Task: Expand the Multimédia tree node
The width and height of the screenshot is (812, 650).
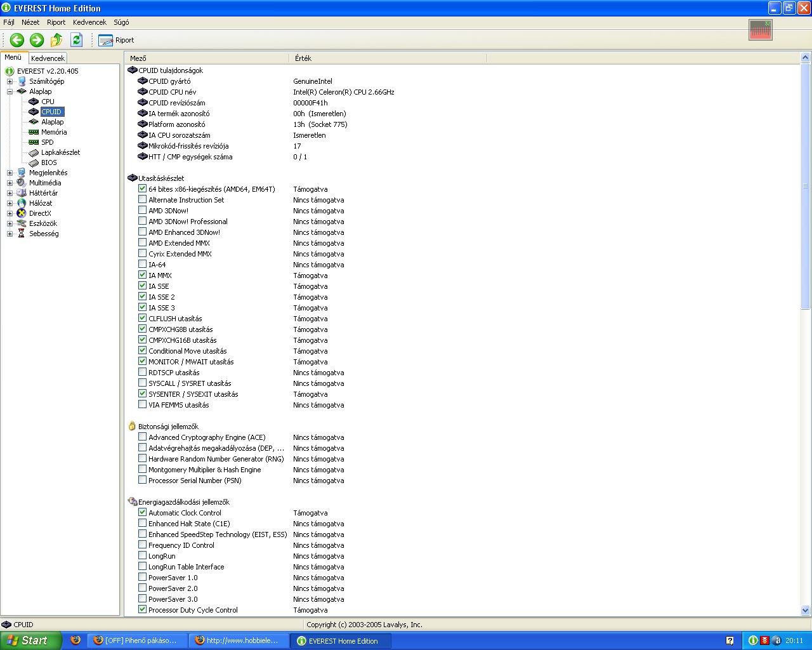Action: coord(10,183)
